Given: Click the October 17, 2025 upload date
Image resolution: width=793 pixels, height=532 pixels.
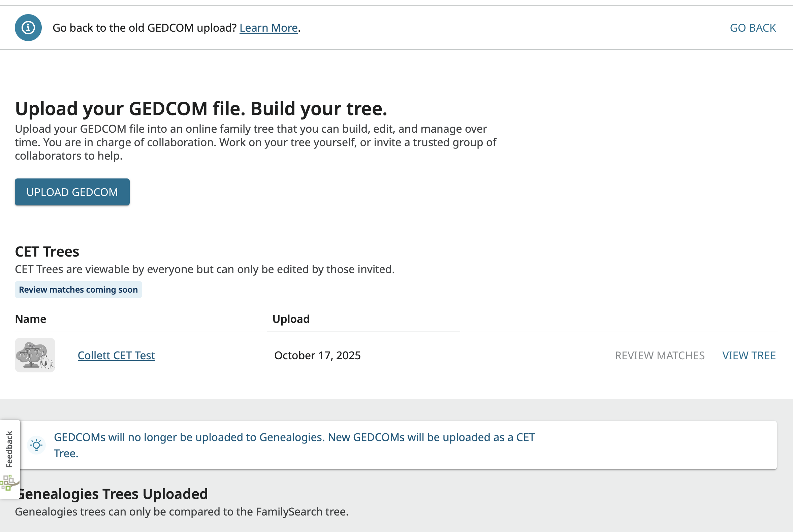Looking at the screenshot, I should click(x=317, y=355).
